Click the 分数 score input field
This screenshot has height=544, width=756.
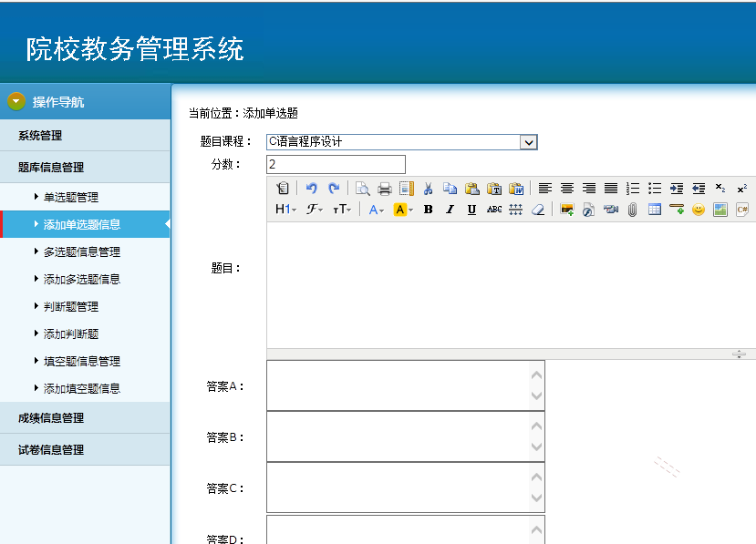(x=336, y=164)
